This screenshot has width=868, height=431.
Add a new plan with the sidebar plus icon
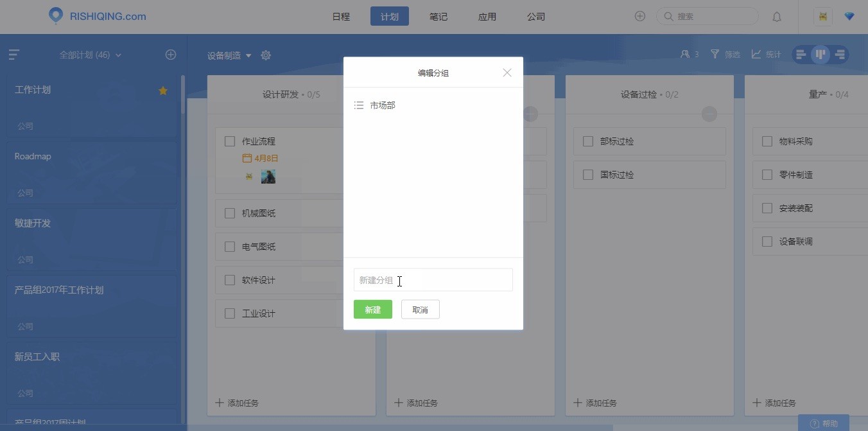coord(171,55)
